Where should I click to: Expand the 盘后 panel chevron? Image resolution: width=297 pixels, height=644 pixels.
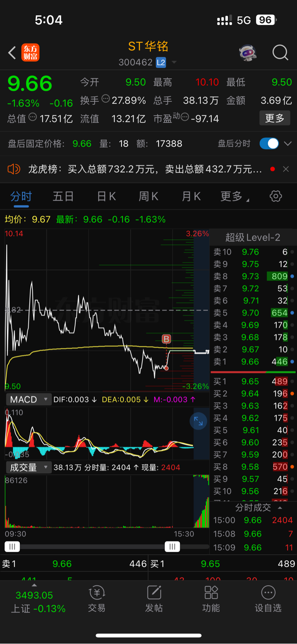coord(288,144)
